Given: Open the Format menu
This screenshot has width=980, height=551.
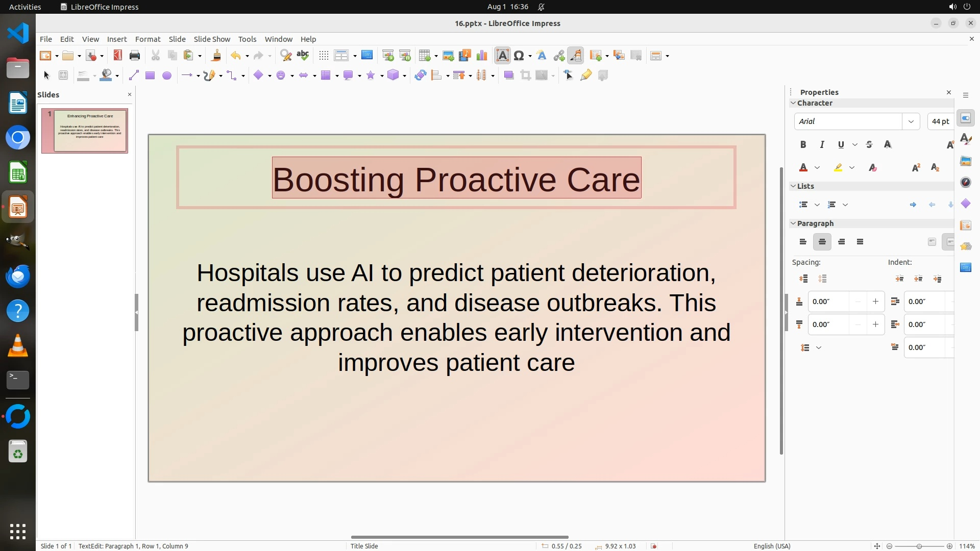Looking at the screenshot, I should pos(148,39).
